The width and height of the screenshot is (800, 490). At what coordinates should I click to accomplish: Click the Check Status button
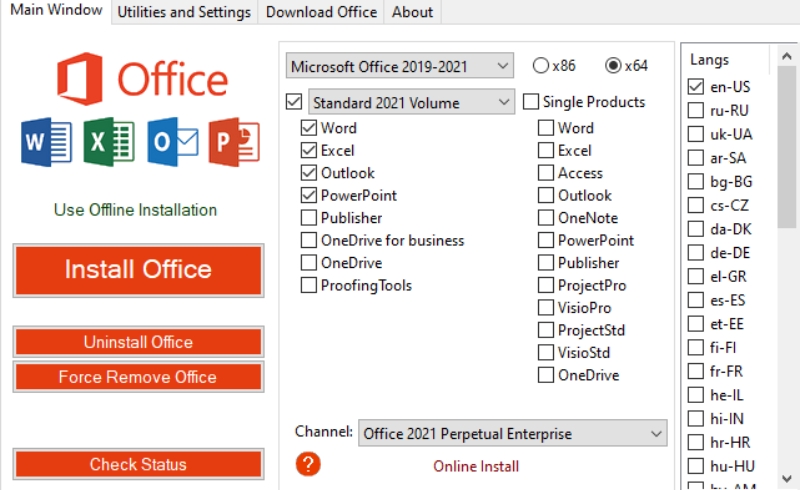pyautogui.click(x=138, y=464)
